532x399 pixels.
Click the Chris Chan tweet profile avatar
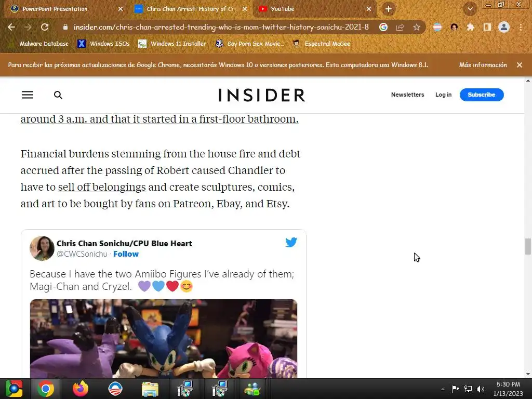point(42,248)
